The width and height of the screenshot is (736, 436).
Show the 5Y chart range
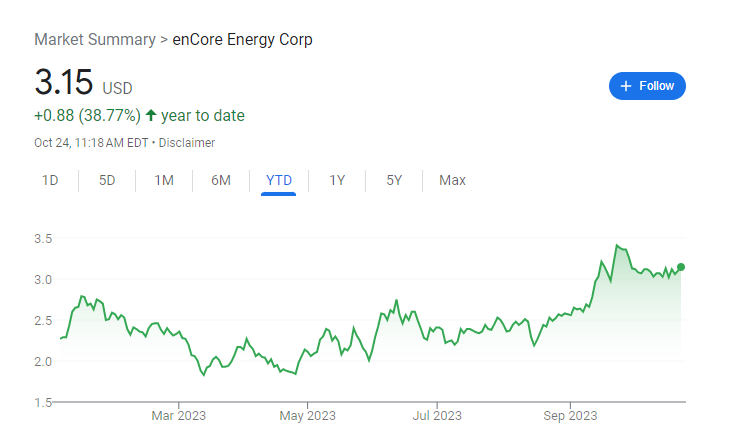point(394,180)
